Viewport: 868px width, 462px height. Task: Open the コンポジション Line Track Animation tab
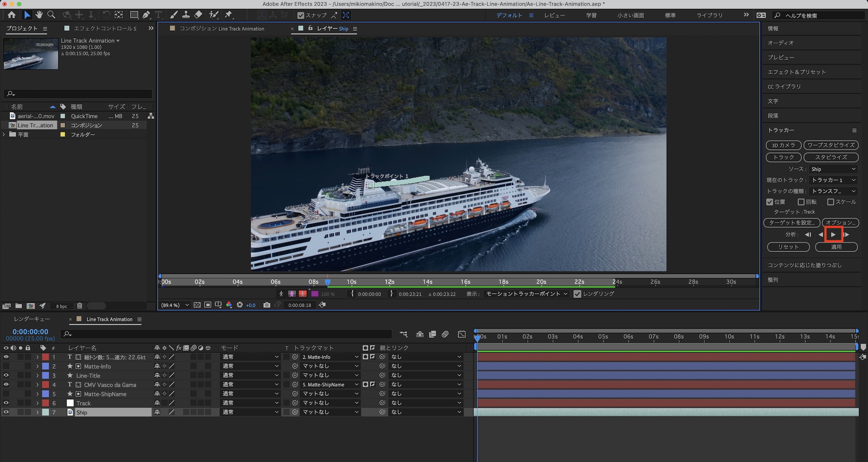221,29
